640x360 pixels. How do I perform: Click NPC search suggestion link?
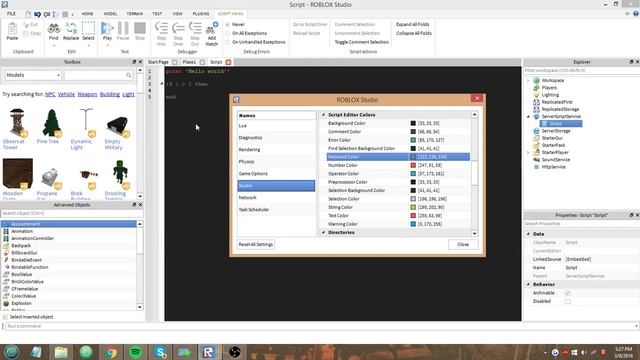[50, 94]
